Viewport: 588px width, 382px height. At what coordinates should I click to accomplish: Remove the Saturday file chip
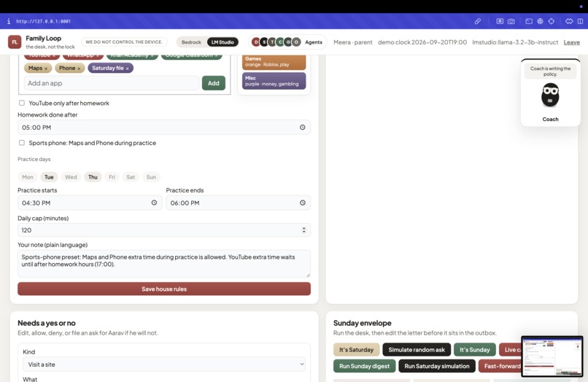[x=127, y=69]
